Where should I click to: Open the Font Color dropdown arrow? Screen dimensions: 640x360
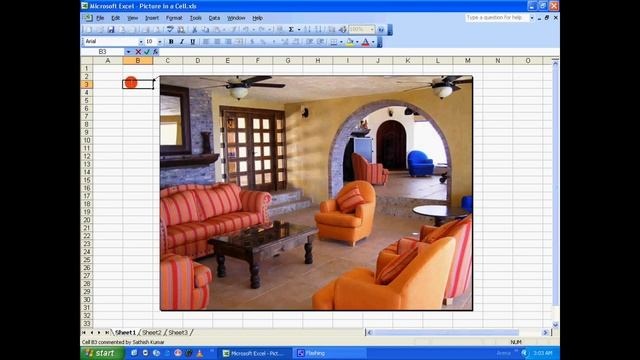373,42
